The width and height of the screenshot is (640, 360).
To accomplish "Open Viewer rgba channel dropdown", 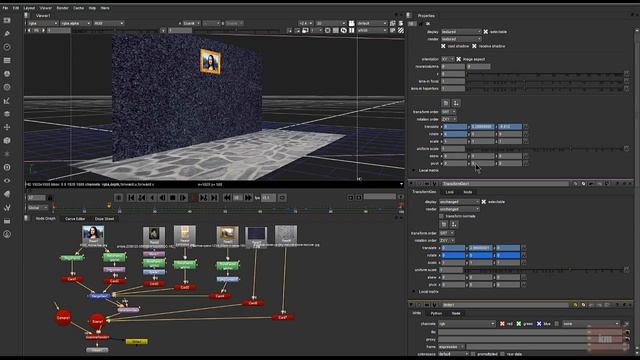I will click(42, 23).
